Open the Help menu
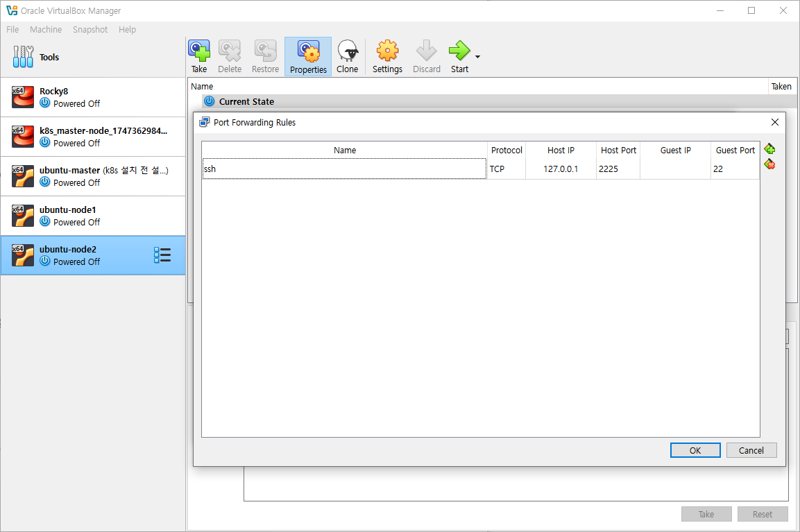 127,30
